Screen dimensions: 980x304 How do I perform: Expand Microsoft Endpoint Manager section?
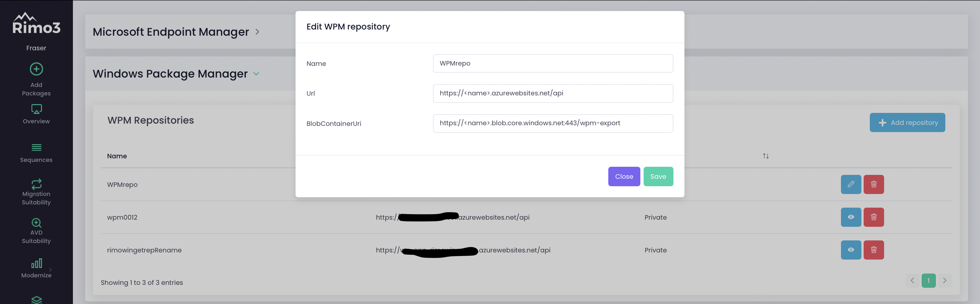click(x=257, y=31)
